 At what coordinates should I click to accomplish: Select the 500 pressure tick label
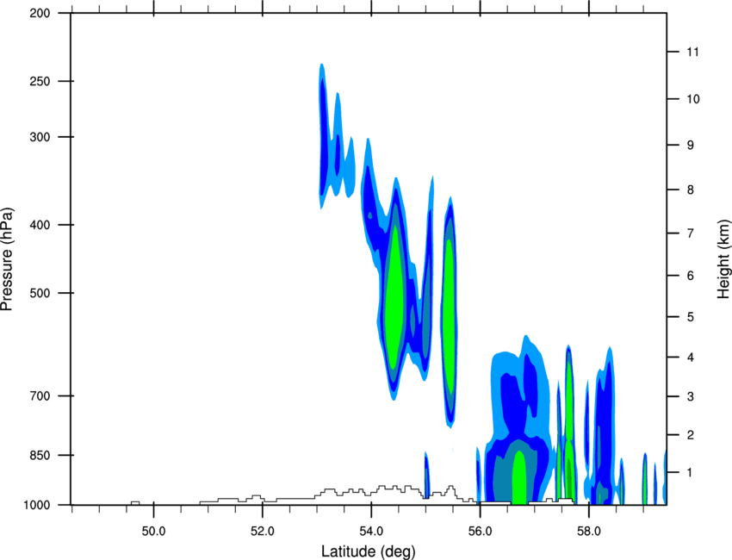click(40, 293)
